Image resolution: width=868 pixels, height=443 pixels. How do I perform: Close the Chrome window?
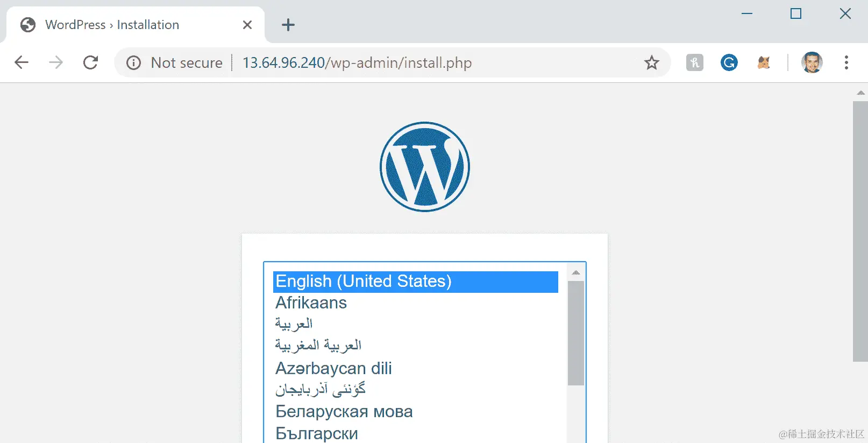[845, 14]
